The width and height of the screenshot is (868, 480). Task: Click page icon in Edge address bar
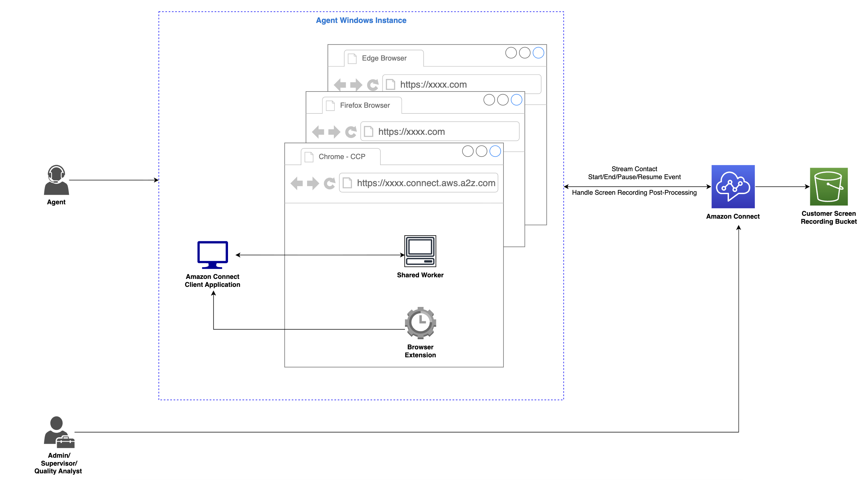[391, 84]
